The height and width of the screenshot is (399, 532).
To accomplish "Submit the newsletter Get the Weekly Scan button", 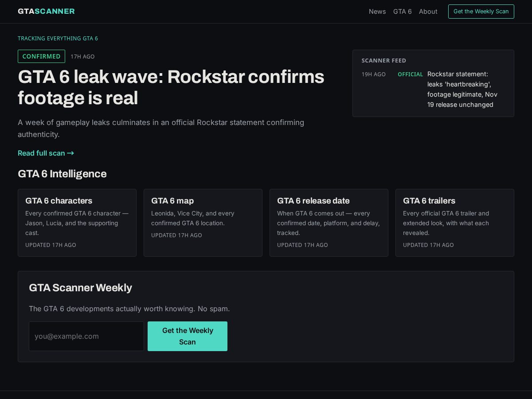I will pos(188,336).
